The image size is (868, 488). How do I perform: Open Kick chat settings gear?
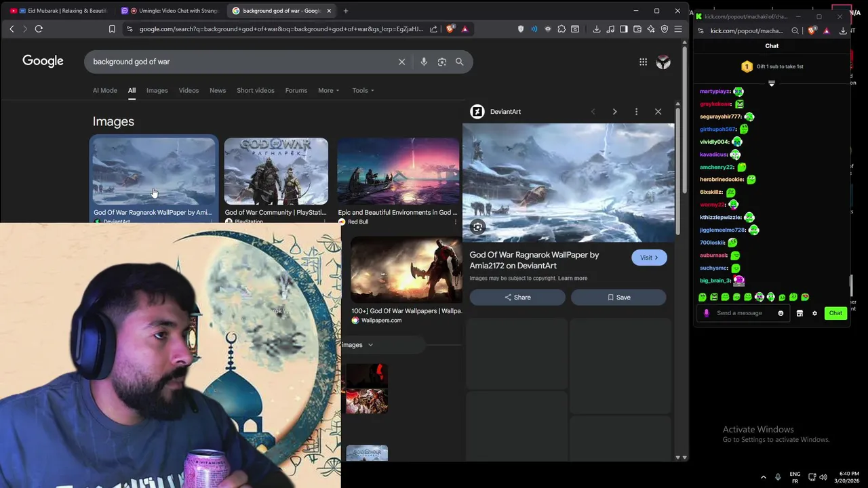pos(814,313)
